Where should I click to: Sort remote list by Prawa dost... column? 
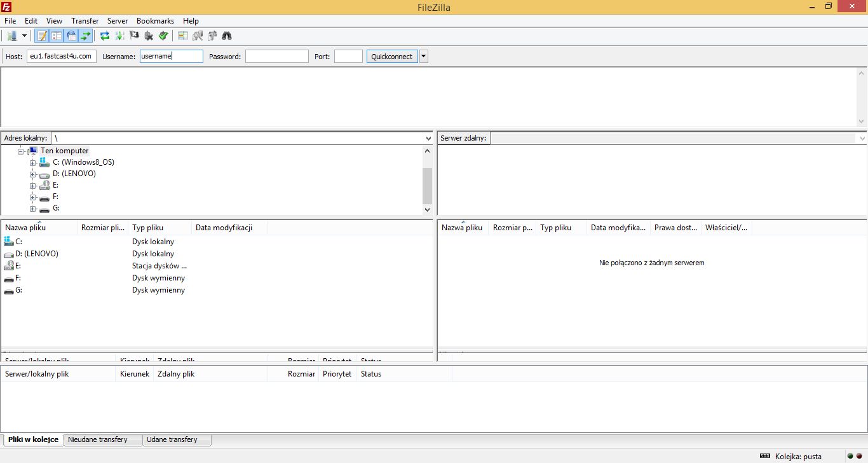(675, 228)
